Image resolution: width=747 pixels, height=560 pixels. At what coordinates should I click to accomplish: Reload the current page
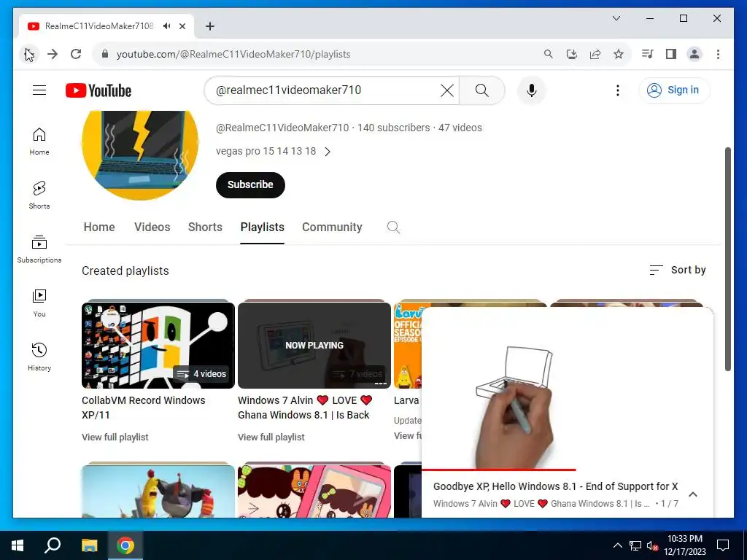coord(76,54)
